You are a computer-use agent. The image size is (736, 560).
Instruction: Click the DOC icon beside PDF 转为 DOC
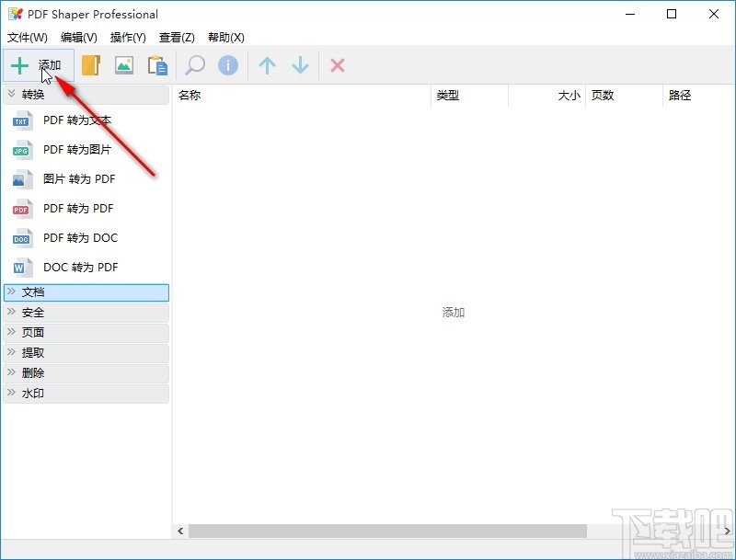(22, 238)
